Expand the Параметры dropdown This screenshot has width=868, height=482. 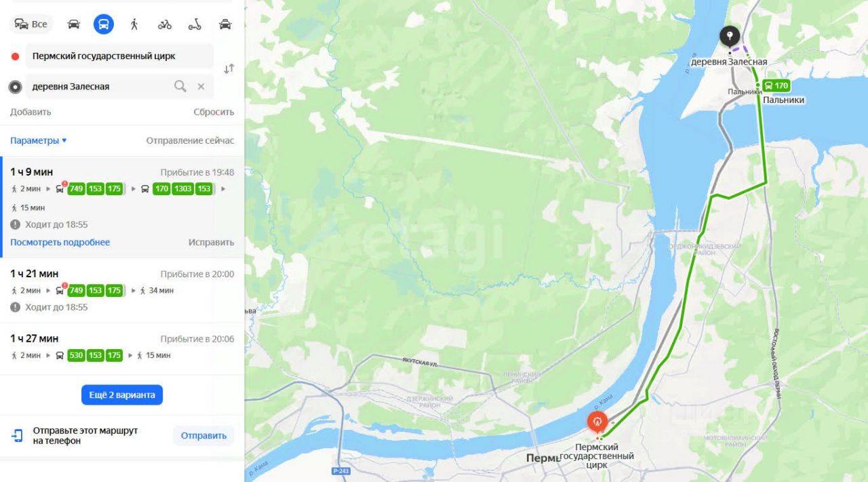point(39,140)
